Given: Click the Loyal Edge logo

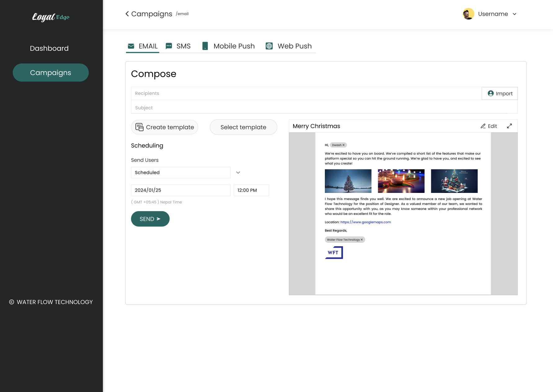Looking at the screenshot, I should tap(51, 17).
